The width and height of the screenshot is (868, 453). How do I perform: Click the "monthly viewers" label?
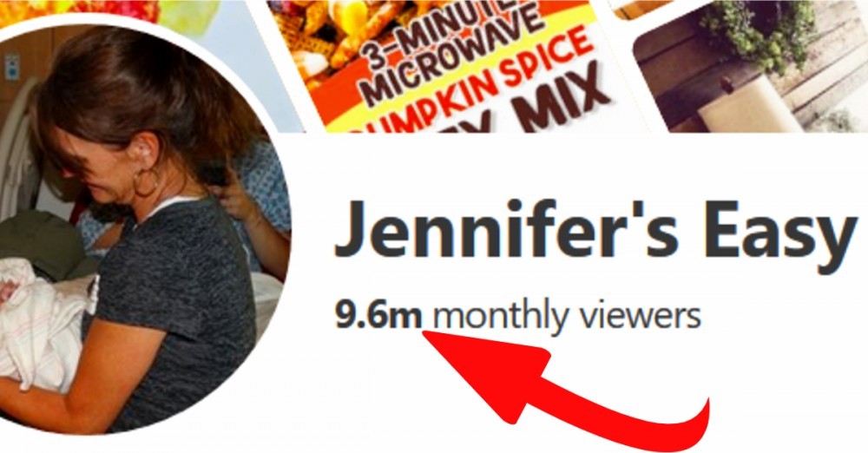click(567, 318)
